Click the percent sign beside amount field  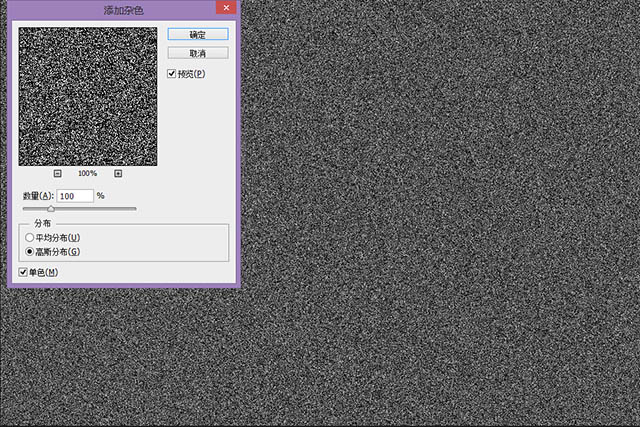pos(101,196)
